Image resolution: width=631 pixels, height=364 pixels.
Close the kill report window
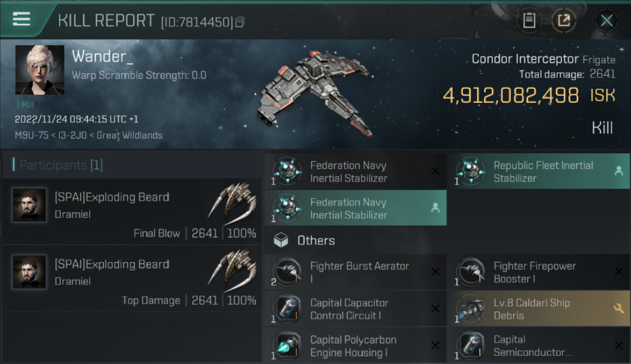point(606,20)
